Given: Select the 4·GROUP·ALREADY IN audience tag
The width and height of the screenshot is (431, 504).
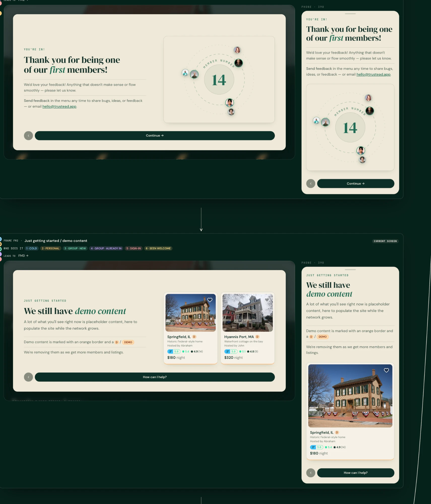Looking at the screenshot, I should pyautogui.click(x=106, y=248).
